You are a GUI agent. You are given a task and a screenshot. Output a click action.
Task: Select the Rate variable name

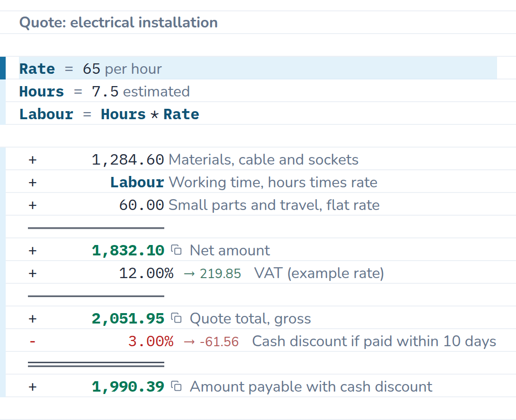tap(37, 69)
